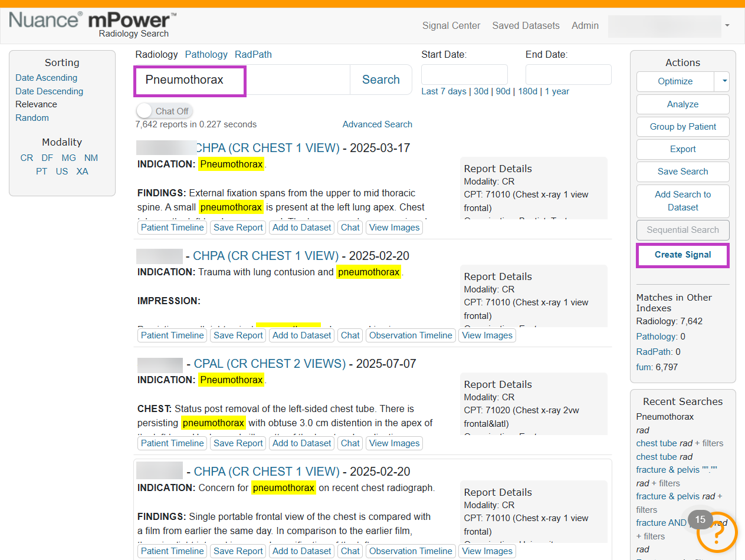745x560 pixels.
Task: Open Patient Timeline for 2025-03-17 report
Action: (172, 228)
